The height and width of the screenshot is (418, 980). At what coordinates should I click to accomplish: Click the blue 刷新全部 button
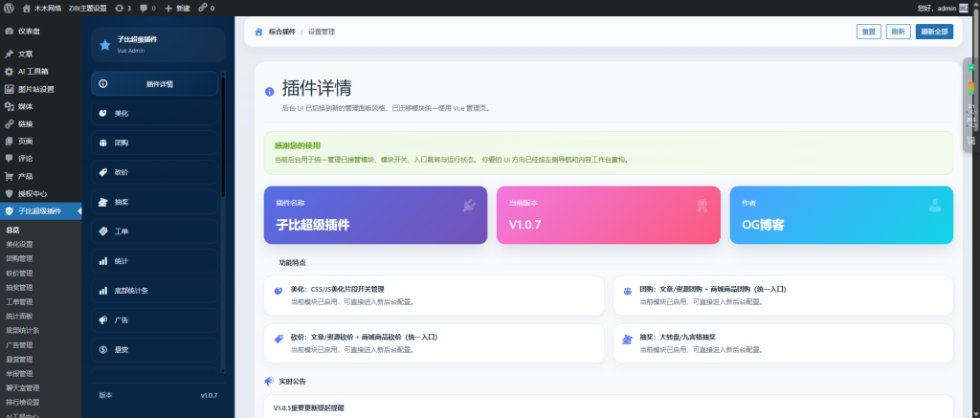point(934,32)
